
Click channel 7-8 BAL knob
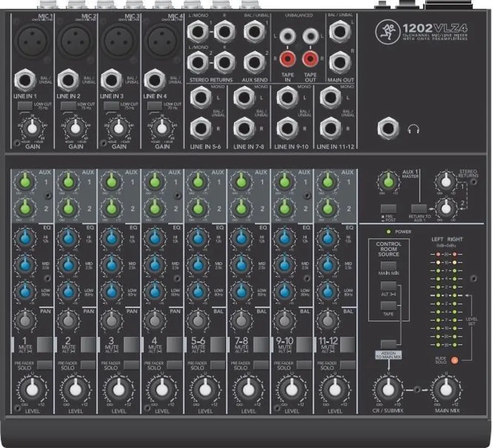(x=241, y=321)
